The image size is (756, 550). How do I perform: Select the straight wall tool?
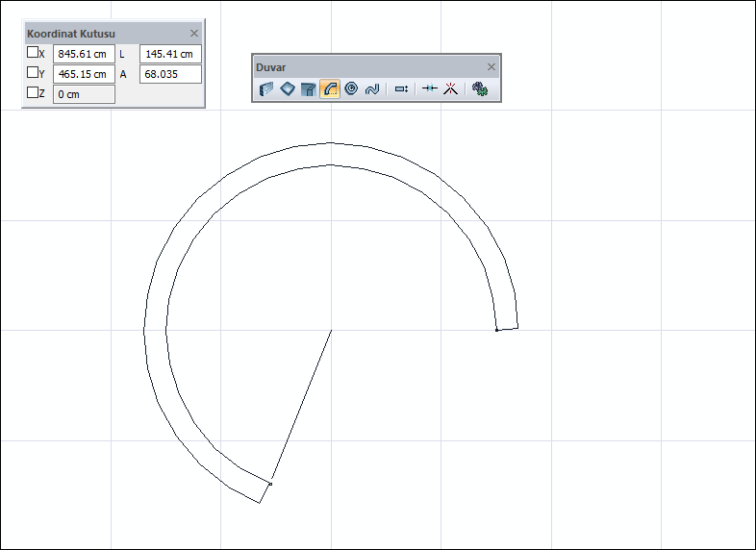[x=266, y=89]
